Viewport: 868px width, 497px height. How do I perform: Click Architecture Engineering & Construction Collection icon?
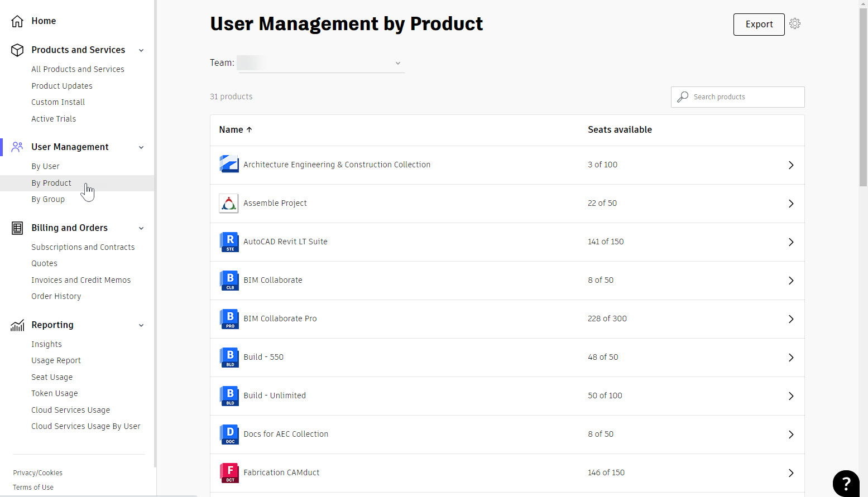tap(229, 165)
